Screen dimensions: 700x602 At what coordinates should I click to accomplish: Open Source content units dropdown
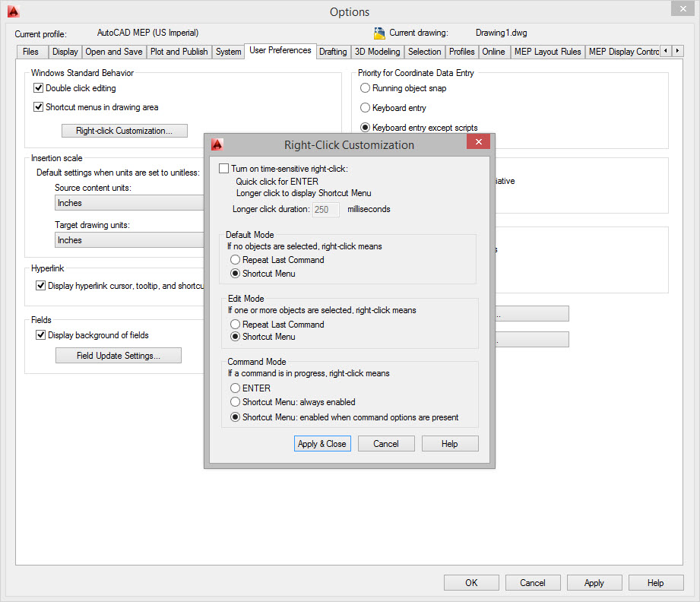click(129, 203)
